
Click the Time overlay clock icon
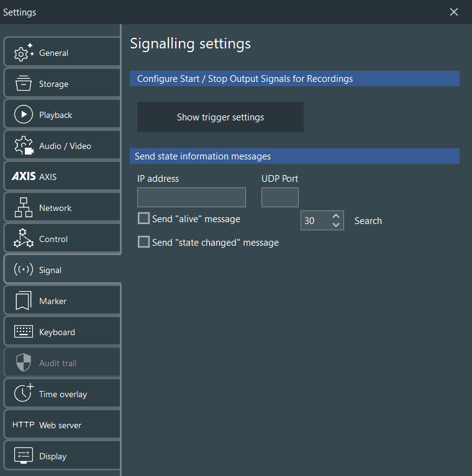pyautogui.click(x=24, y=393)
